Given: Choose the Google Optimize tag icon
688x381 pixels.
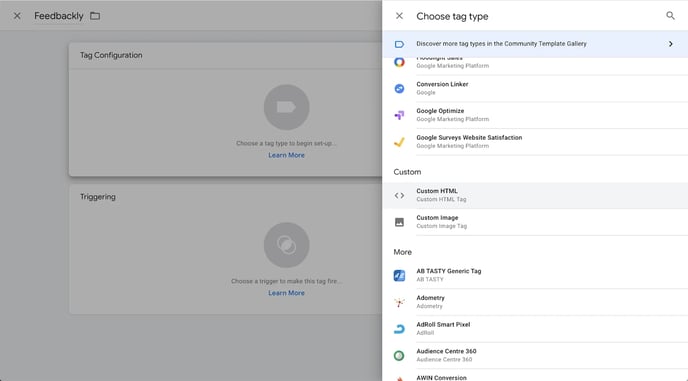Looking at the screenshot, I should pos(399,115).
